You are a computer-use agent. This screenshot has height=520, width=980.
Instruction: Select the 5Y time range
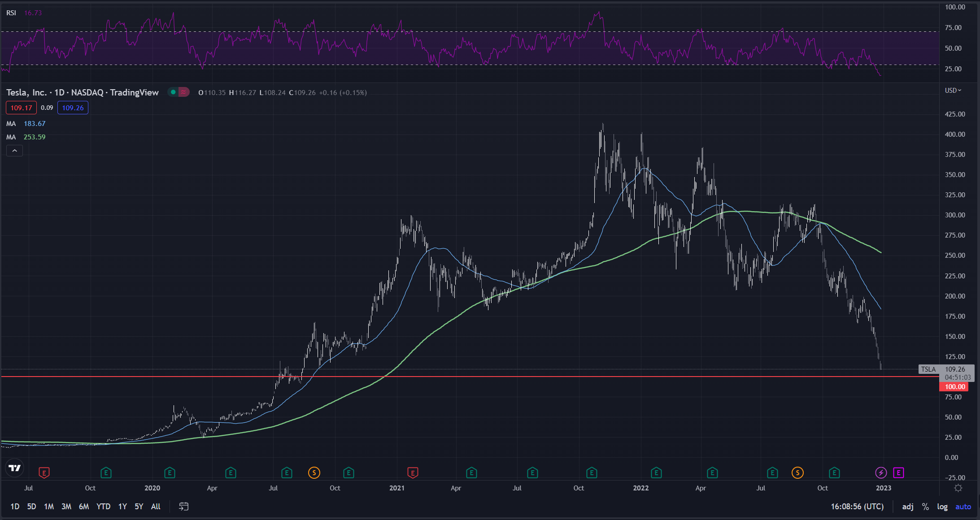point(139,507)
